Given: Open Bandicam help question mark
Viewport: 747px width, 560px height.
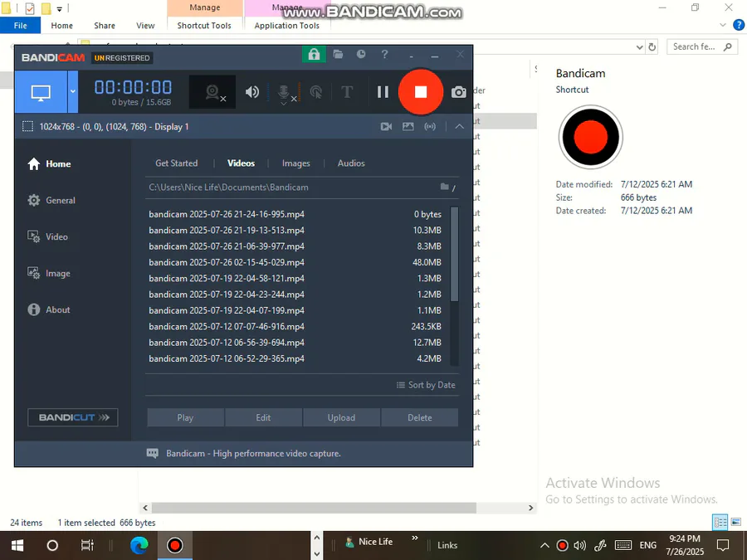Looking at the screenshot, I should (x=384, y=54).
